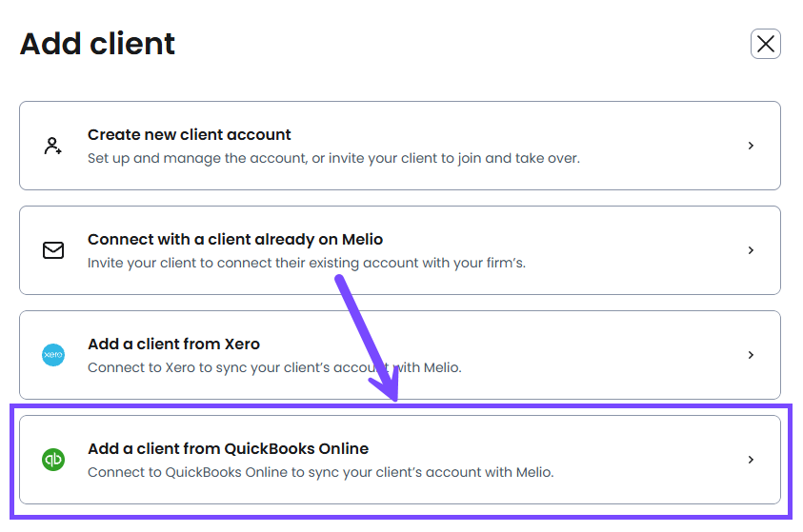Click the 'Set up and manage the account' description

pos(333,158)
